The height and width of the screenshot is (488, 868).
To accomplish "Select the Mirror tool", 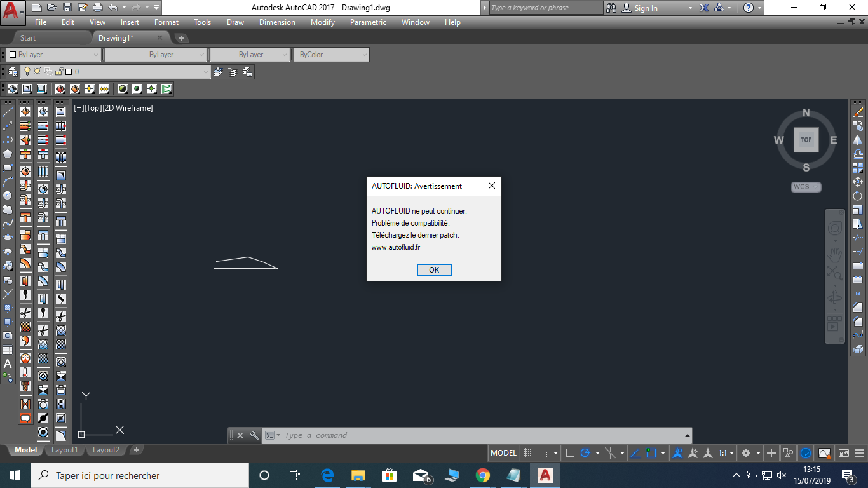I will point(858,140).
